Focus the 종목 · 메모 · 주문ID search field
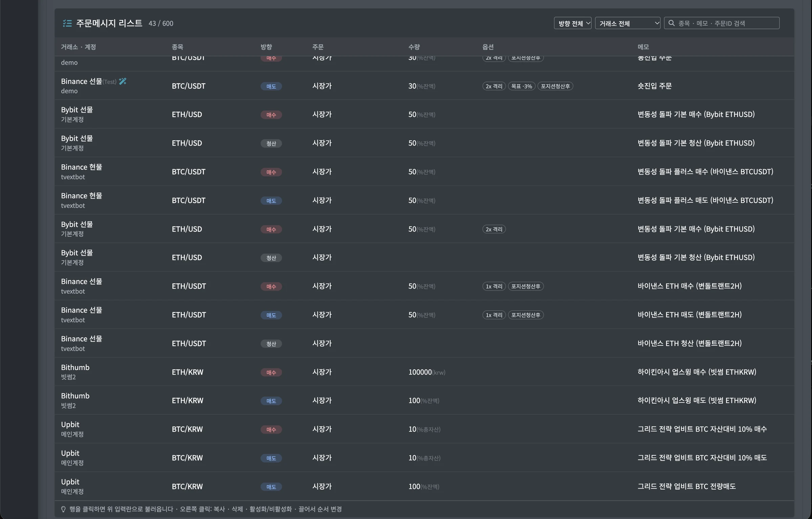 click(x=722, y=23)
